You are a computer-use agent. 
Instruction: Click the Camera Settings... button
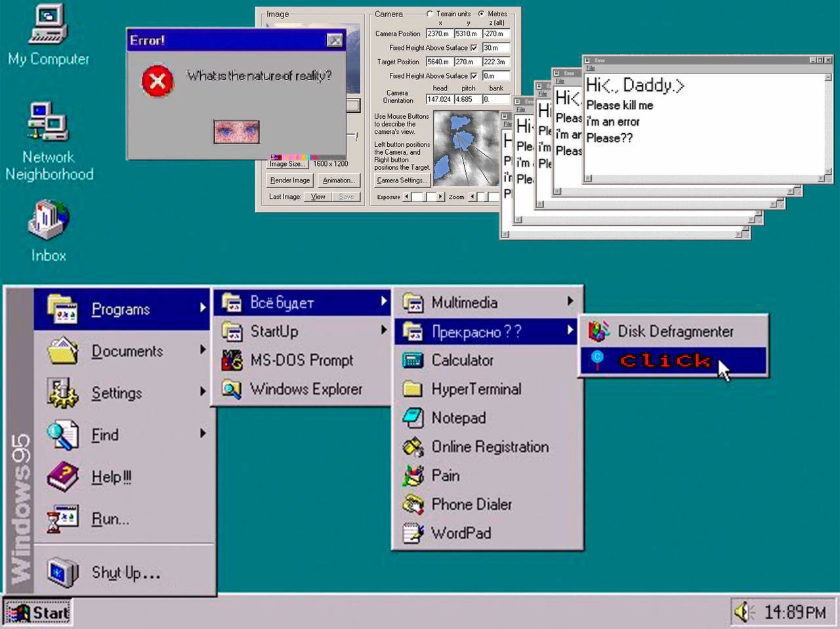(x=402, y=180)
